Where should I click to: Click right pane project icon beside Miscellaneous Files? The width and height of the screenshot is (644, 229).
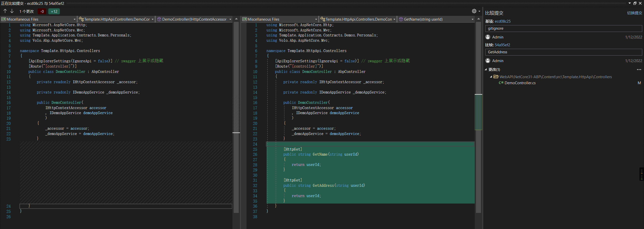(244, 19)
